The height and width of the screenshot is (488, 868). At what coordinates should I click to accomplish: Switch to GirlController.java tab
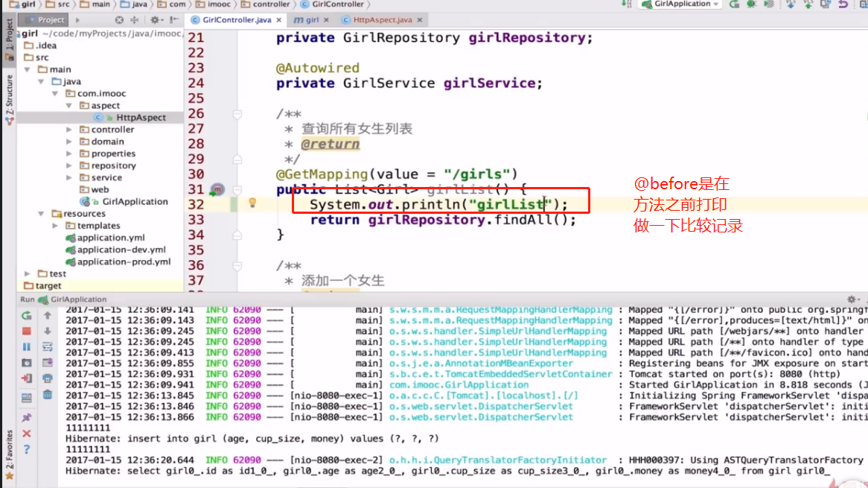coord(237,20)
